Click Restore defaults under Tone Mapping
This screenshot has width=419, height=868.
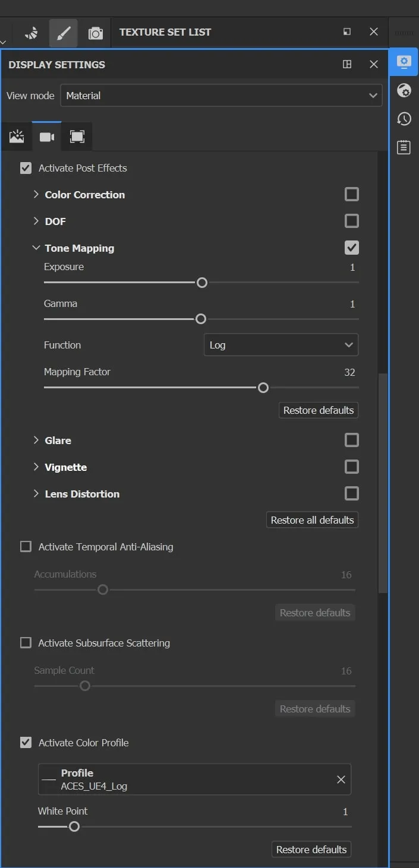tap(319, 410)
